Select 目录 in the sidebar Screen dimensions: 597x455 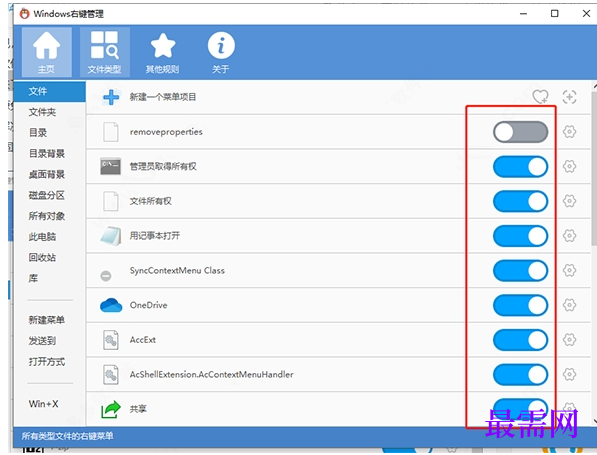(38, 133)
